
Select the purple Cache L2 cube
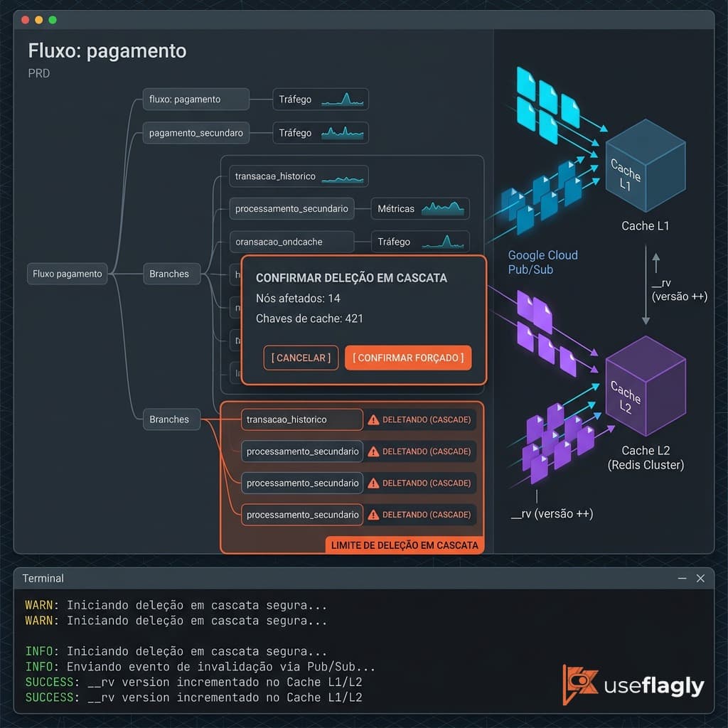point(646,386)
